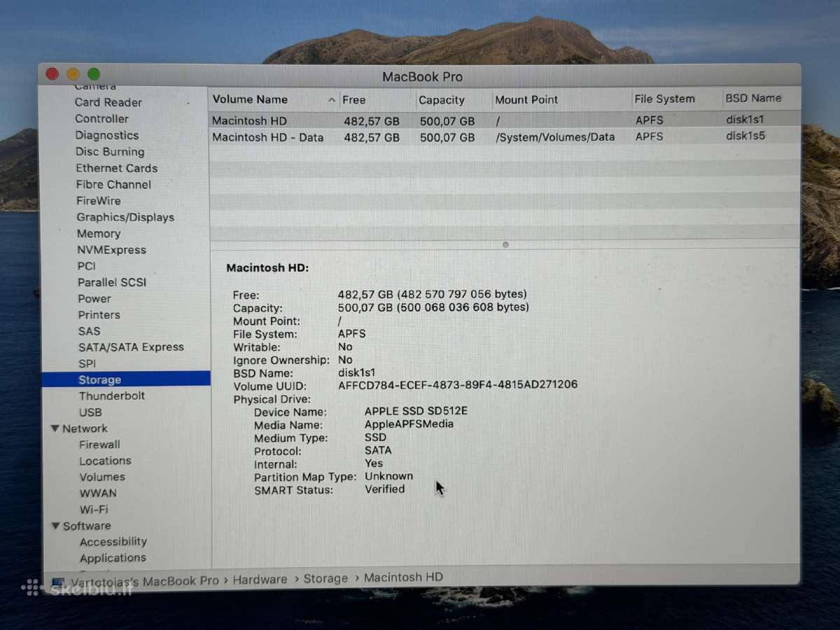This screenshot has height=630, width=840.
Task: Select Disc Burning in the sidebar
Action: (x=110, y=152)
